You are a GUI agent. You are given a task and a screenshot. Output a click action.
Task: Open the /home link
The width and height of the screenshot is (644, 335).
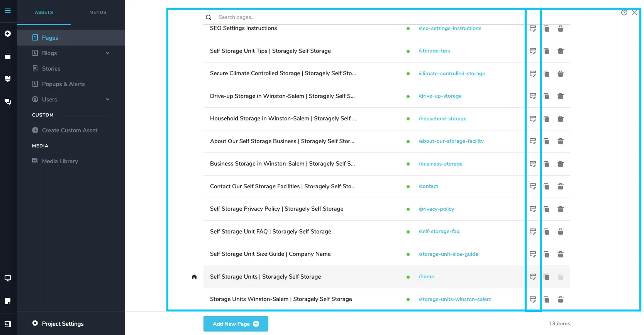pyautogui.click(x=426, y=277)
